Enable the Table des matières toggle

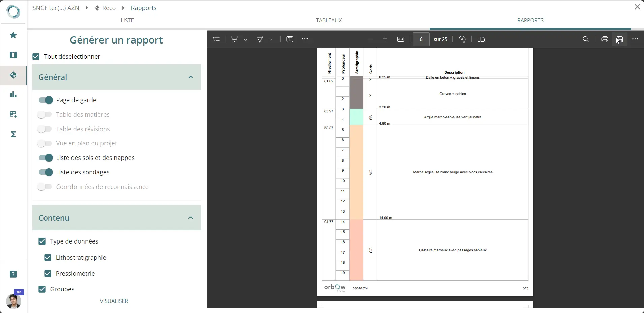click(45, 115)
